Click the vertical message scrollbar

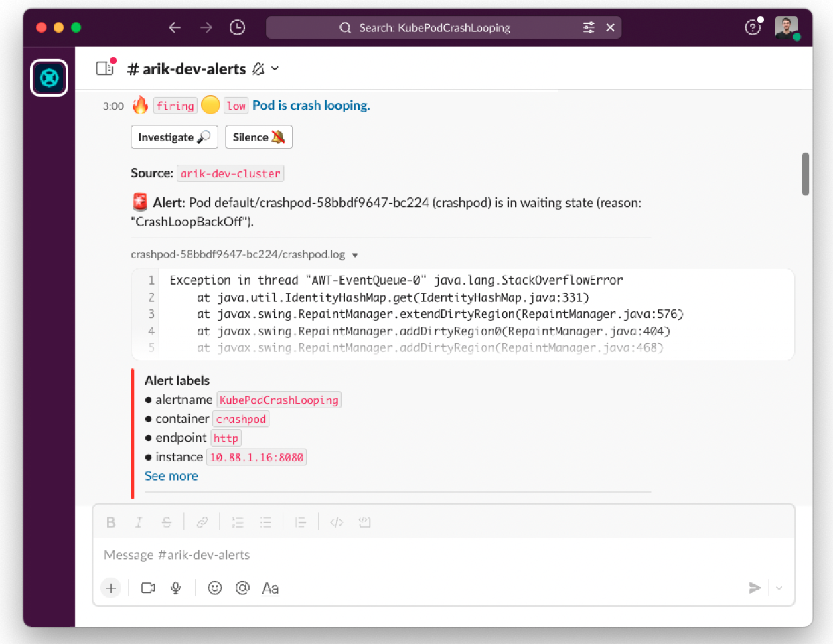click(806, 174)
